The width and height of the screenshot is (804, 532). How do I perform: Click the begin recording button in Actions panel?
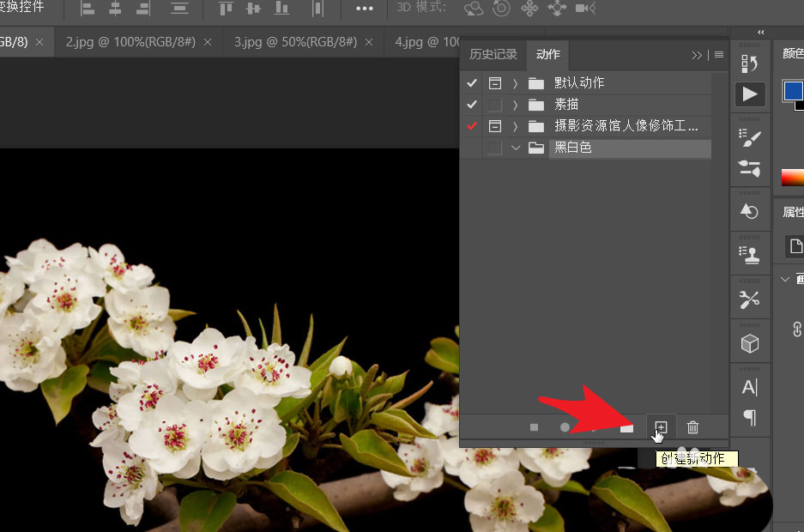[x=565, y=426]
